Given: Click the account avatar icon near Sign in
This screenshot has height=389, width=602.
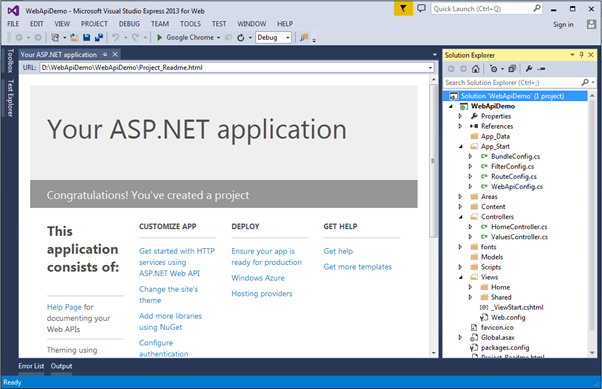Looking at the screenshot, I should point(591,24).
